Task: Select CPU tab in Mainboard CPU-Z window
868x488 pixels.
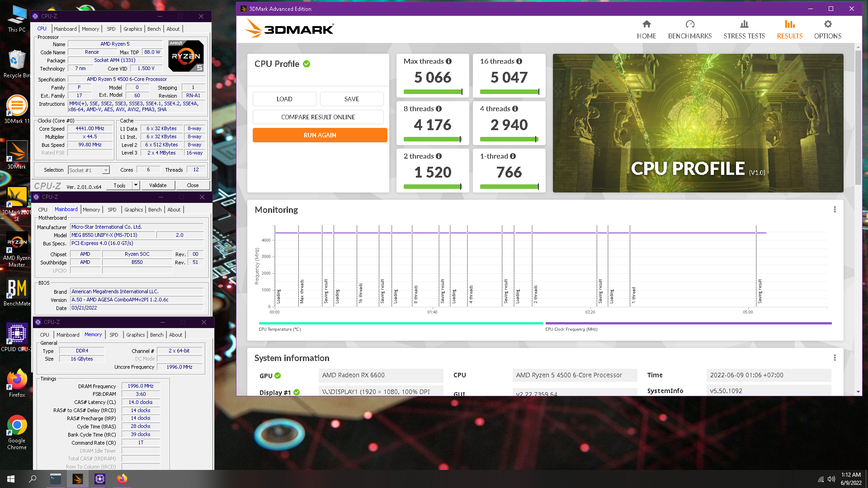Action: pyautogui.click(x=43, y=210)
